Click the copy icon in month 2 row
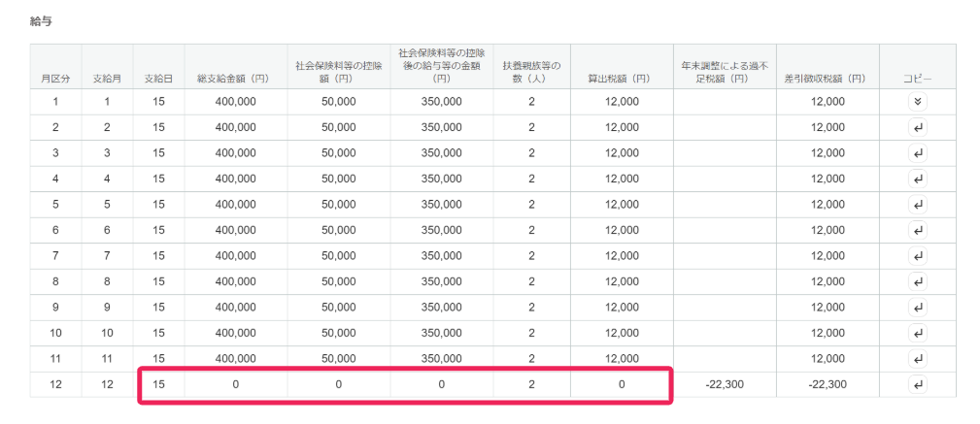This screenshot has width=980, height=424. (x=918, y=127)
